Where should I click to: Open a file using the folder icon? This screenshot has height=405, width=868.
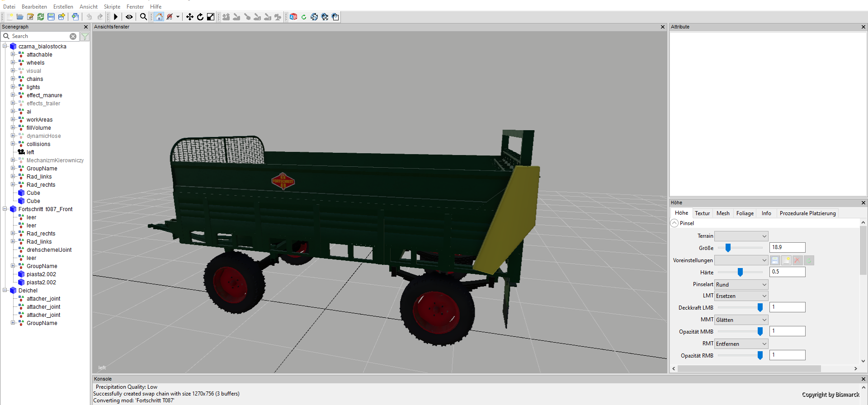[x=20, y=17]
